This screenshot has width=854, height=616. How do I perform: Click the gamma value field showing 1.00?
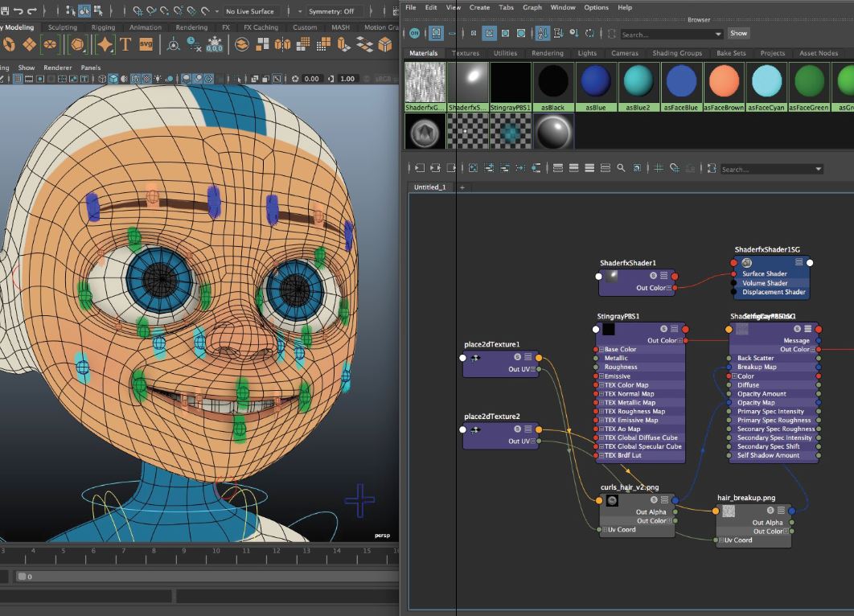(347, 79)
